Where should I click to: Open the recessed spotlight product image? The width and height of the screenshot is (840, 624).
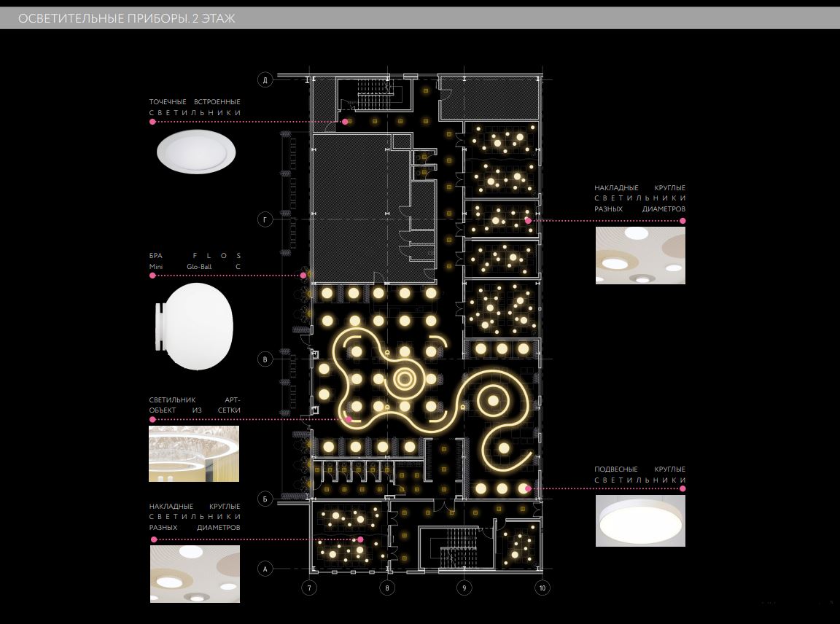pyautogui.click(x=195, y=152)
